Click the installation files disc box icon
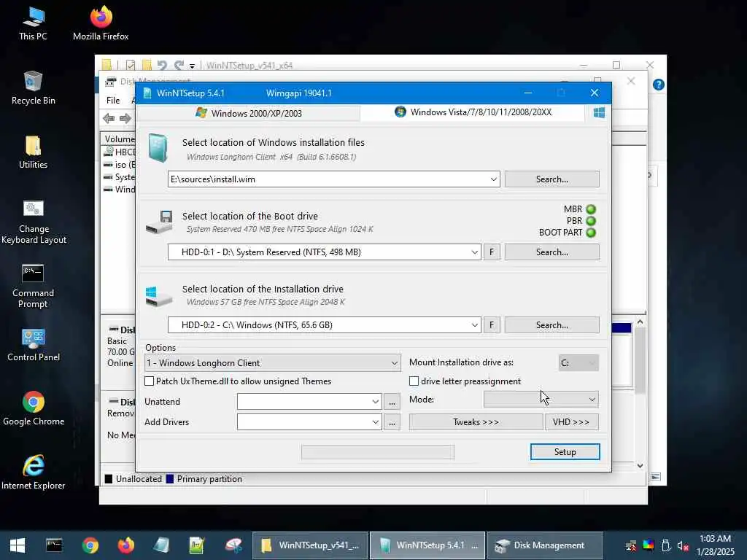The image size is (747, 560). tap(158, 147)
